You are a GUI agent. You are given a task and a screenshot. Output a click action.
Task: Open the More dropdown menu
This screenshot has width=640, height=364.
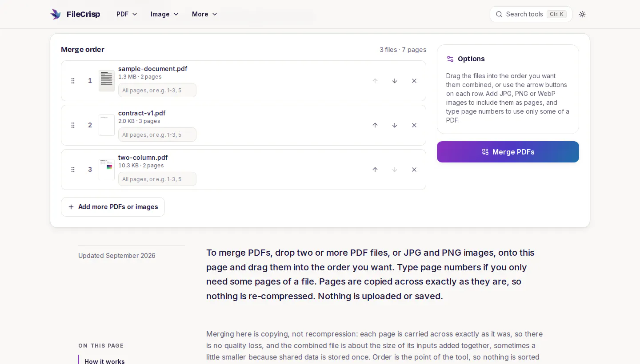(204, 14)
